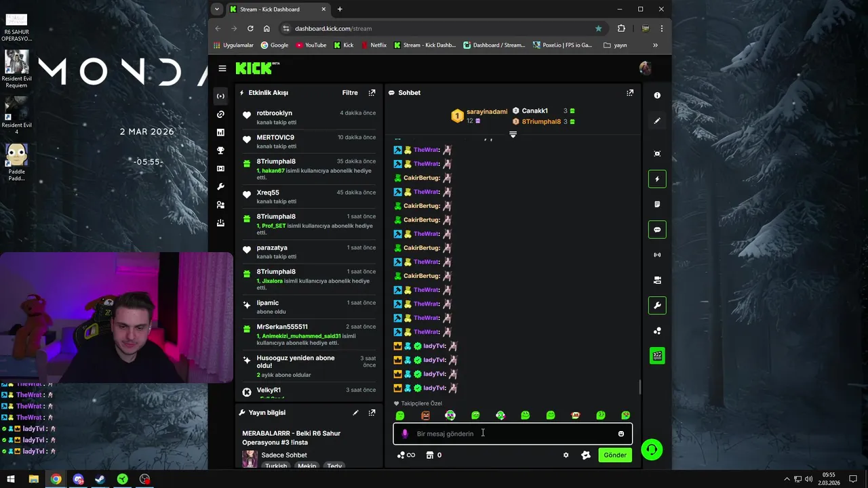The height and width of the screenshot is (488, 868).
Task: Open the community users sidebar icon
Action: (220, 205)
